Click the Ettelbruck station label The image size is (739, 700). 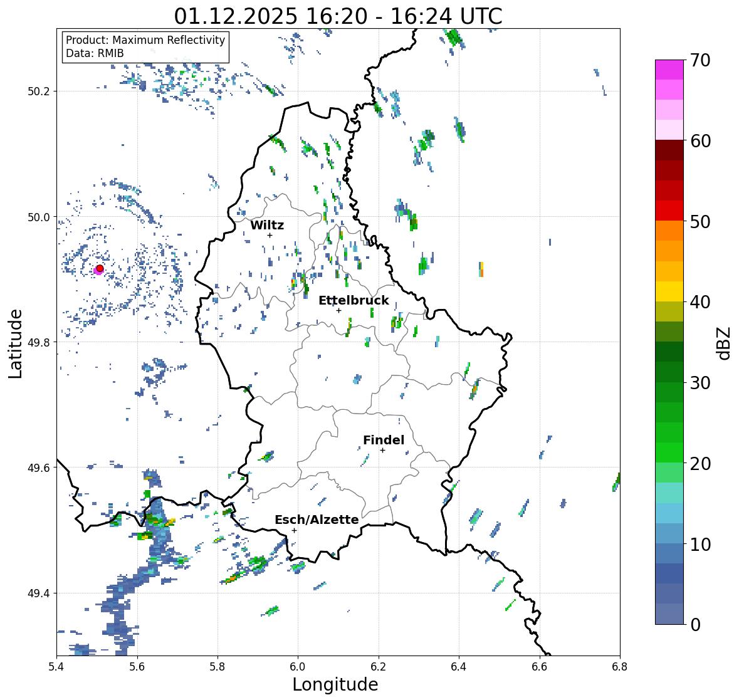tap(354, 300)
